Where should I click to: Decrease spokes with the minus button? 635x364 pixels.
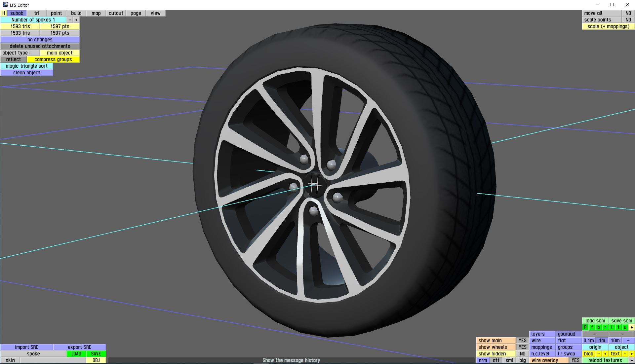coord(69,20)
